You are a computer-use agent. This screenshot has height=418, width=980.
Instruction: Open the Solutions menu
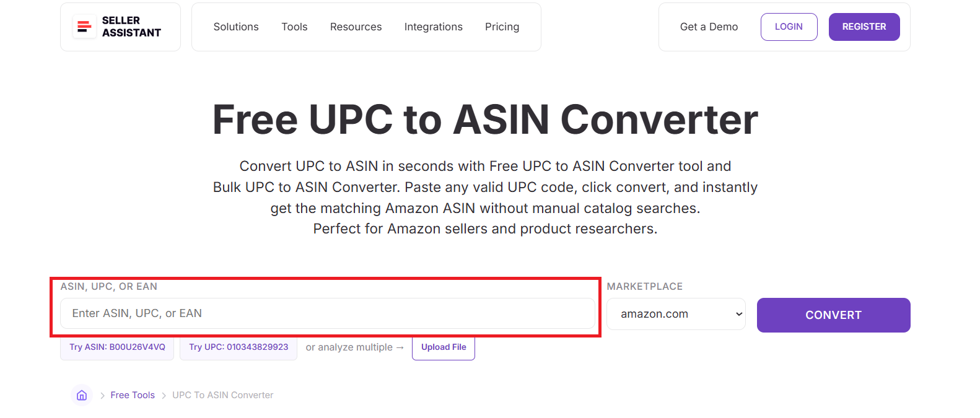click(236, 27)
